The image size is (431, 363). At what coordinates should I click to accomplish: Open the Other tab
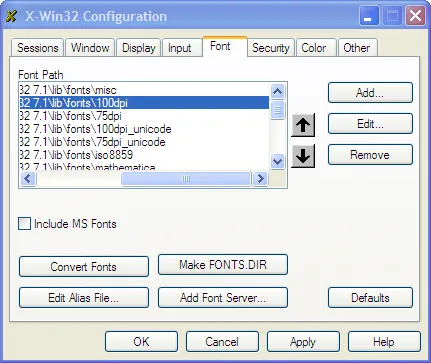(357, 48)
